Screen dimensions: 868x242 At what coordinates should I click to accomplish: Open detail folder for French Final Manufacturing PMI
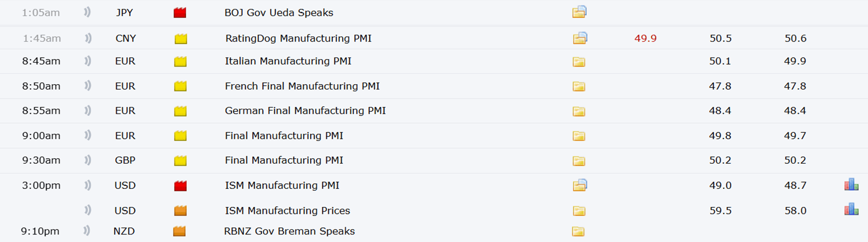coord(578,86)
